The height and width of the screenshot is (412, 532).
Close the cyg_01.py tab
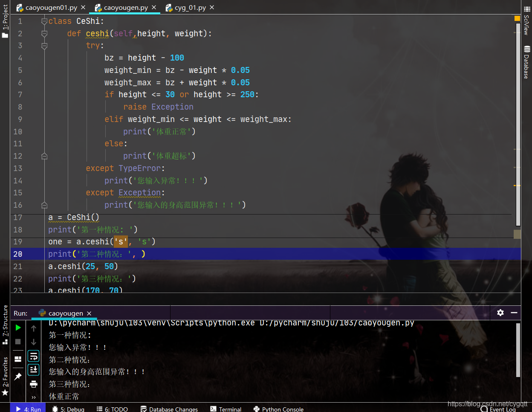point(212,8)
